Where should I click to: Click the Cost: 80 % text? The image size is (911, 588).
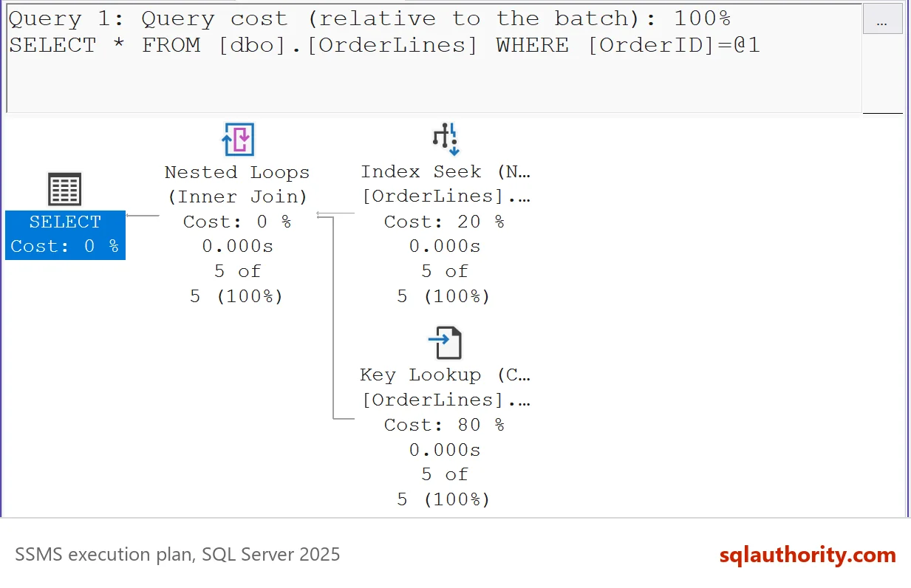444,425
